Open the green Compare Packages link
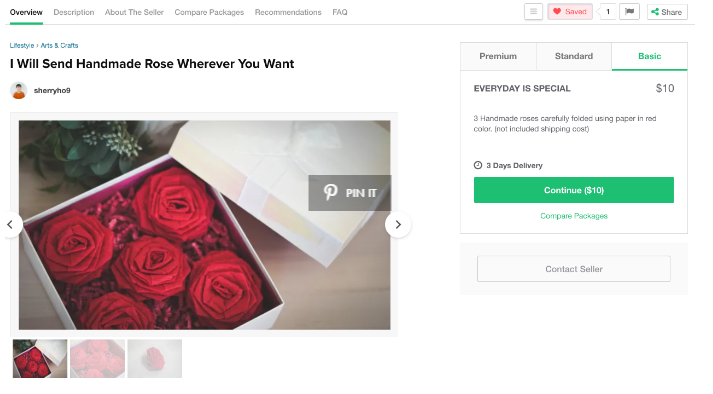Viewport: 713px width, 394px height. (574, 216)
